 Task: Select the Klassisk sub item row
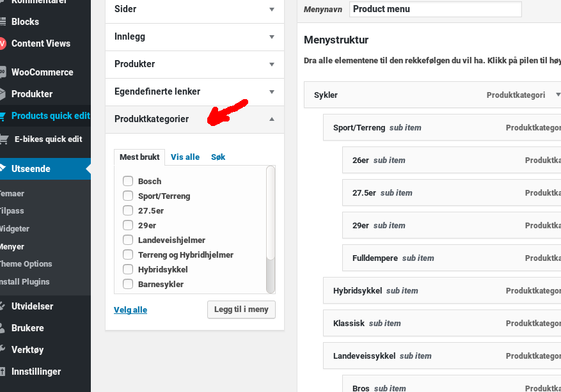(442, 323)
